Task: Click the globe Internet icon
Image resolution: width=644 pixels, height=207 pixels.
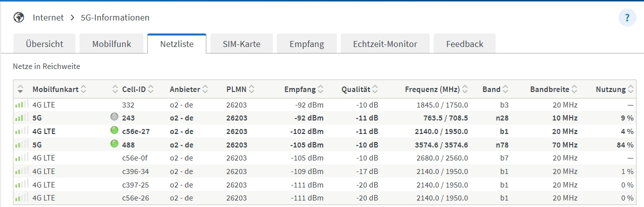Action: pos(19,17)
